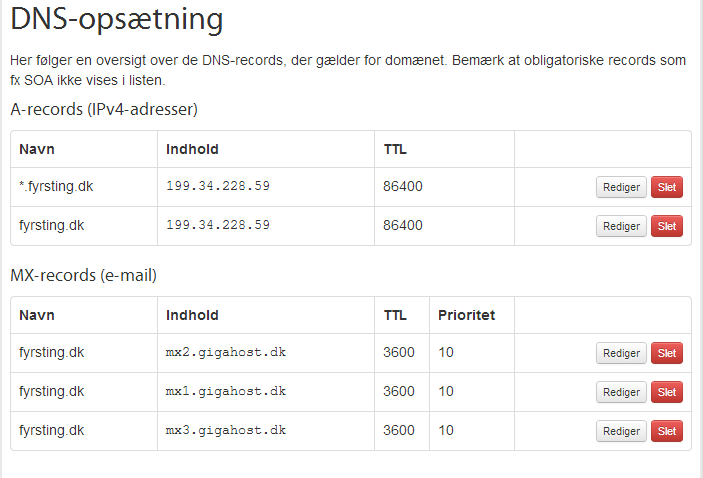Click the IP address in the *.fyrsting.dk row
The image size is (703, 478).
tap(218, 186)
